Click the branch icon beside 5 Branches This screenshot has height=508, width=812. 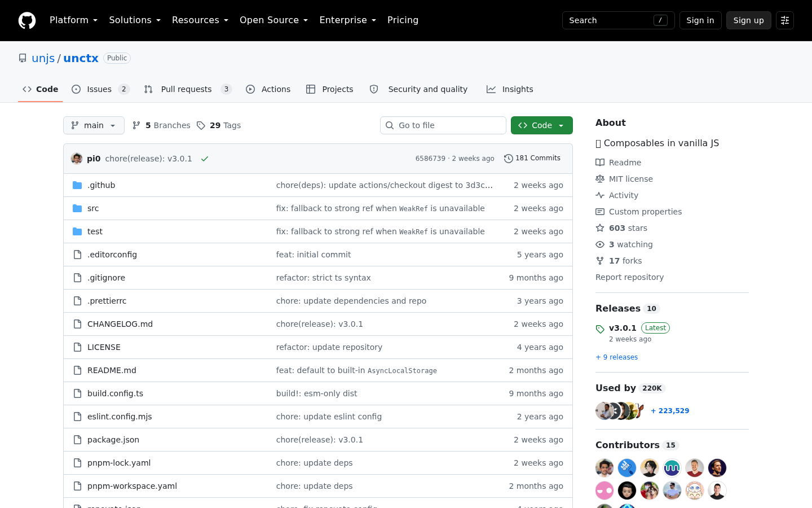[x=136, y=125]
